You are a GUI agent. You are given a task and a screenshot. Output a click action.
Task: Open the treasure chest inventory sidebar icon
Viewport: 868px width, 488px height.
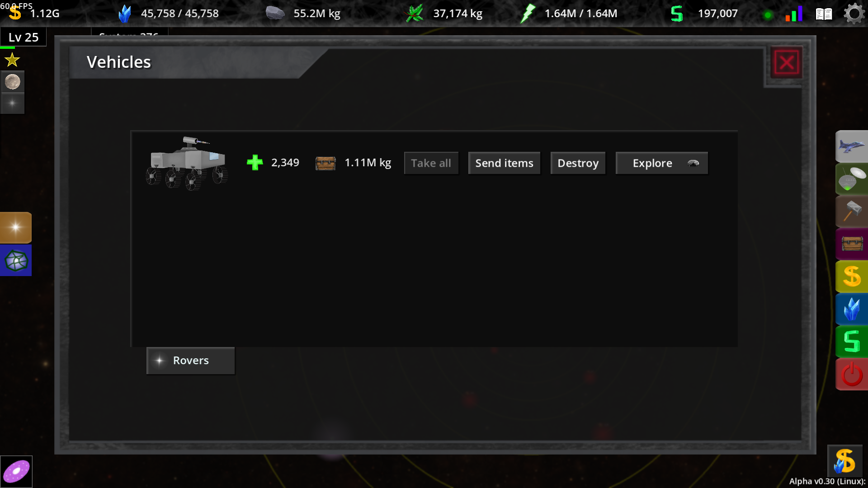[x=852, y=244]
